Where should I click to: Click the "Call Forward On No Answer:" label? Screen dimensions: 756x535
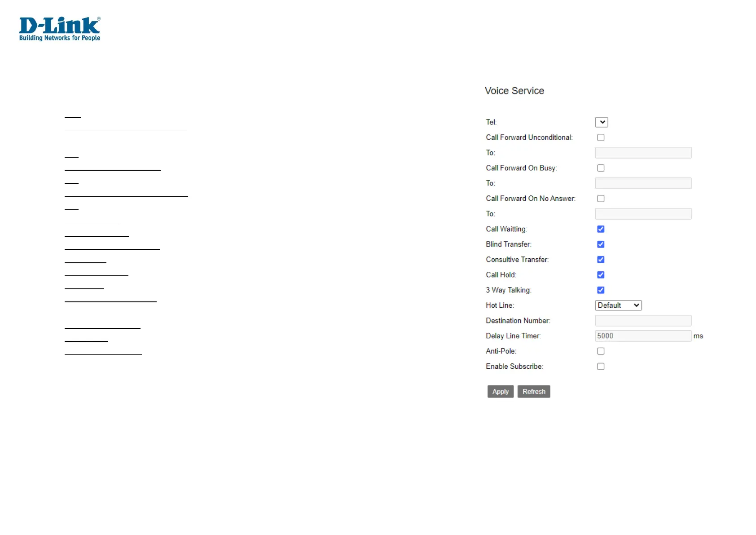531,199
